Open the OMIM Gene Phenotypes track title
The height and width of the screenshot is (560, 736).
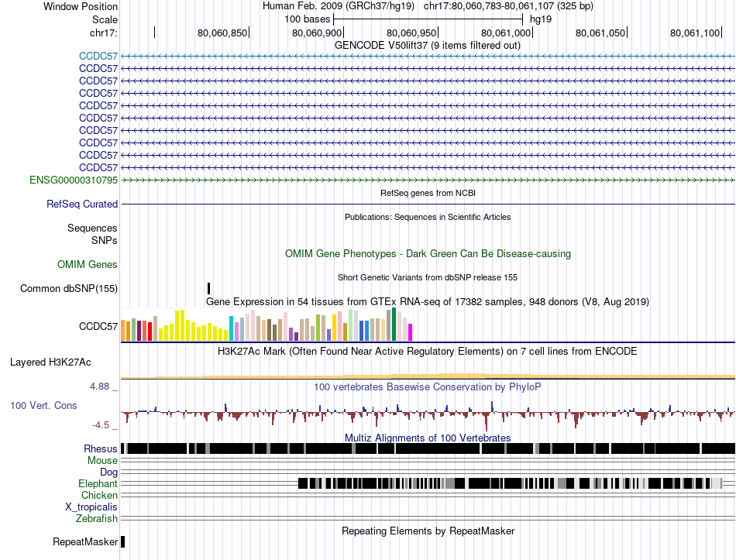coord(428,254)
